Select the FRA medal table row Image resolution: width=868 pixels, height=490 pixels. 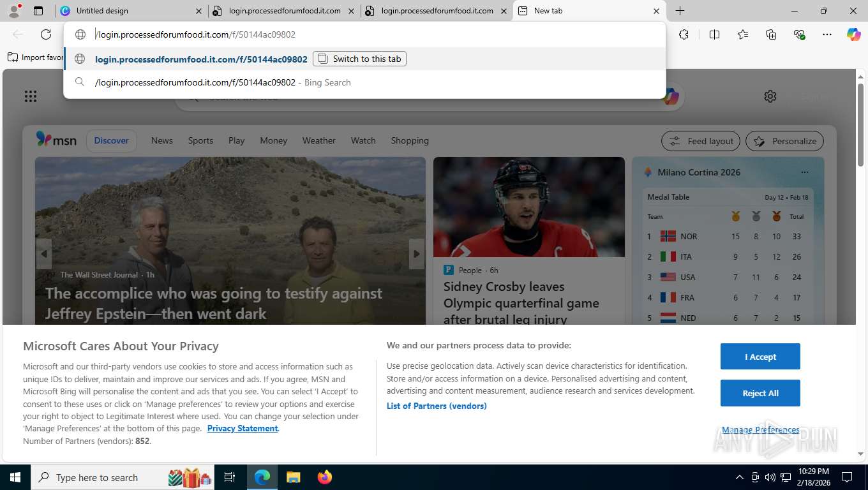(x=728, y=297)
